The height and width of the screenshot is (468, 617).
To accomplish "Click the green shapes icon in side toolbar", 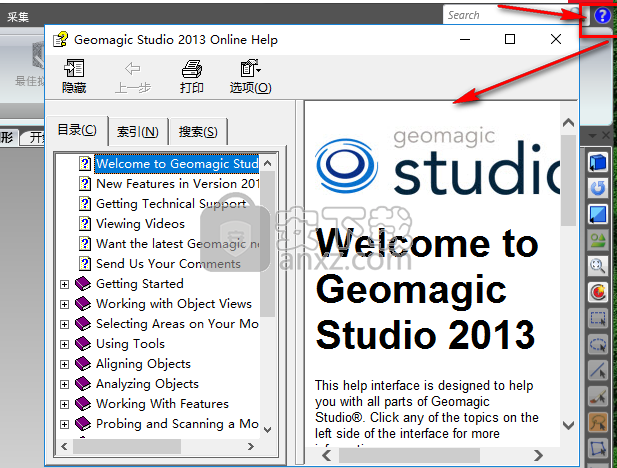I will tap(598, 240).
